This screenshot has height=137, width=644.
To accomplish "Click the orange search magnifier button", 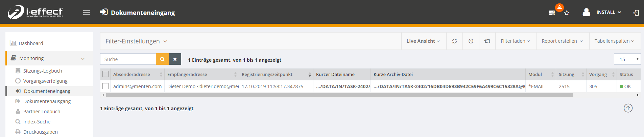I will pyautogui.click(x=162, y=59).
